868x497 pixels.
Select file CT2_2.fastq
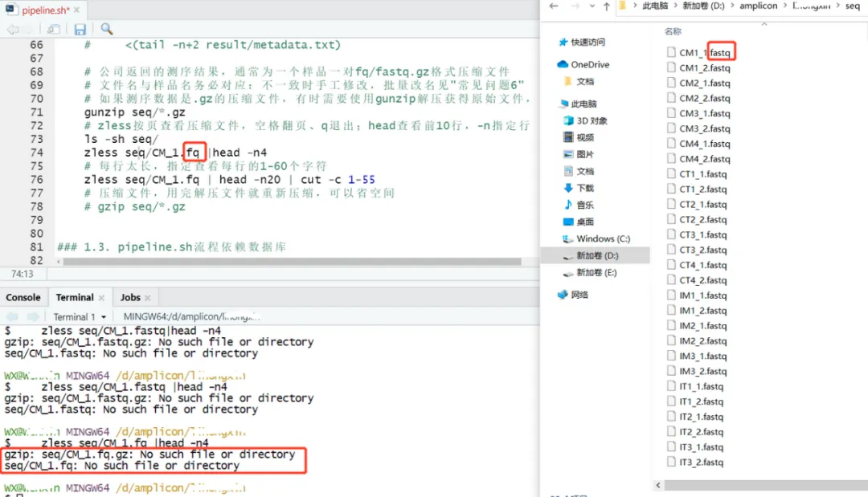[697, 219]
